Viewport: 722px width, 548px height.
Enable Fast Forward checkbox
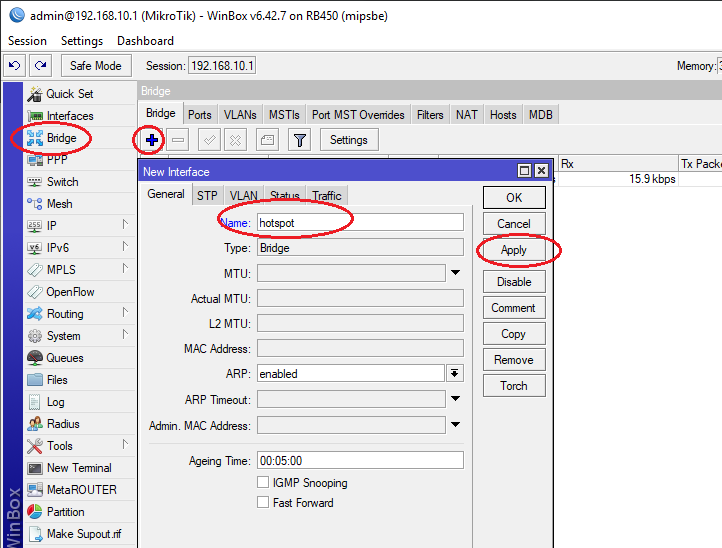(263, 502)
